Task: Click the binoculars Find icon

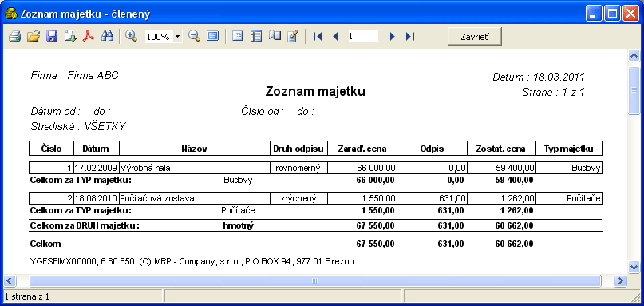Action: tap(107, 36)
